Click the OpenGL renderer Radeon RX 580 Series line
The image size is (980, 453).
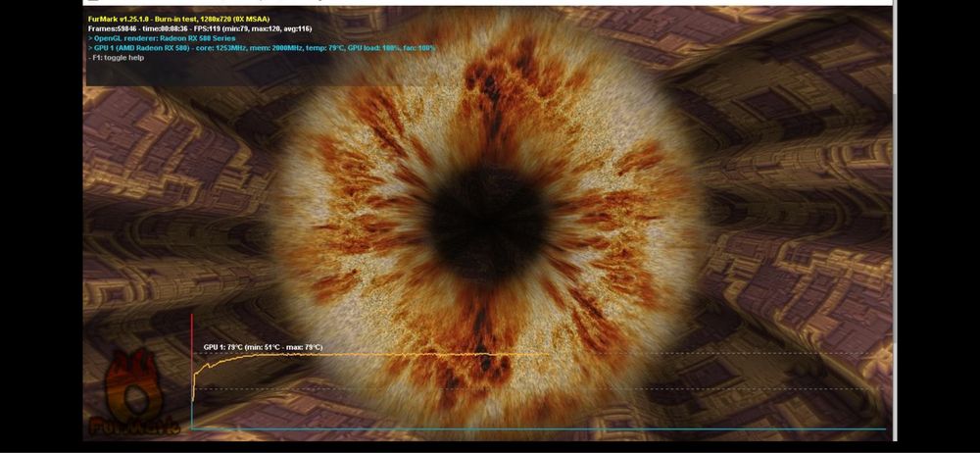click(162, 38)
